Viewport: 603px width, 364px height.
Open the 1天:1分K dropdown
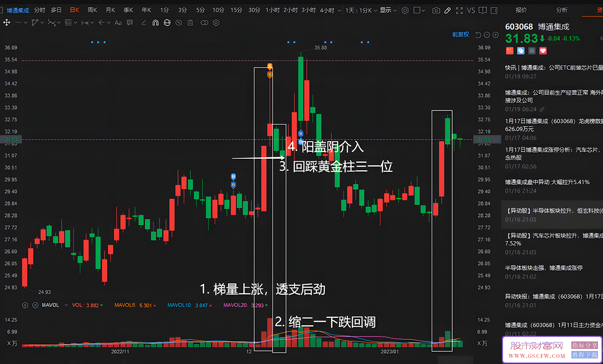tap(361, 10)
